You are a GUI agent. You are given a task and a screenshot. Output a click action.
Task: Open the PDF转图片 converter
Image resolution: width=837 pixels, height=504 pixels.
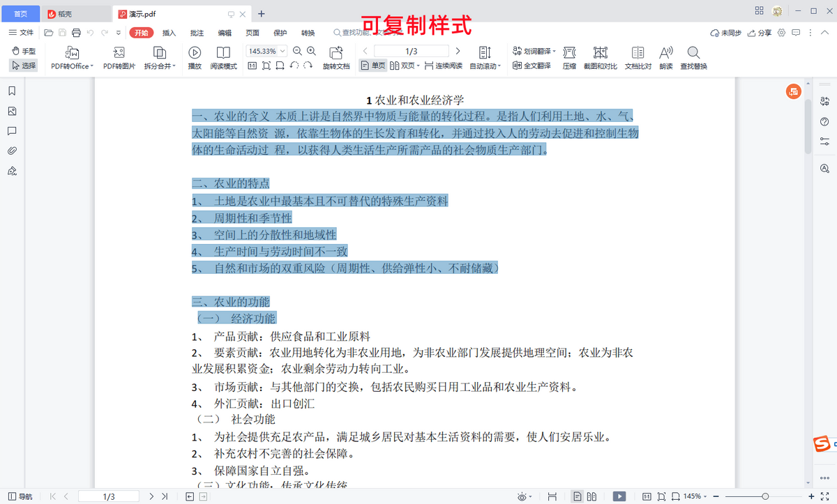[119, 58]
